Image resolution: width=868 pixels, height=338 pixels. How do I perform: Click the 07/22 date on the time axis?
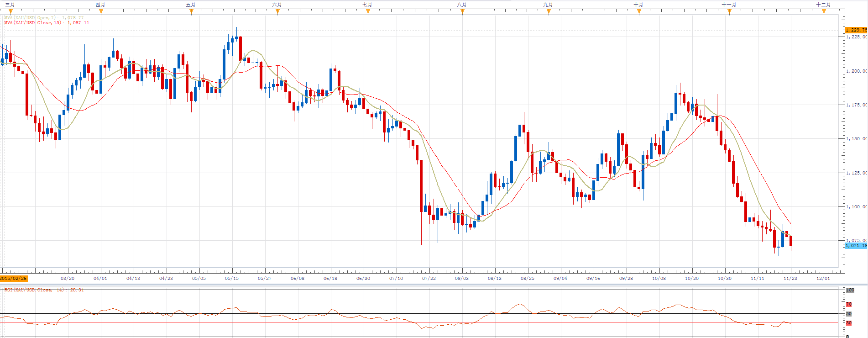point(429,278)
